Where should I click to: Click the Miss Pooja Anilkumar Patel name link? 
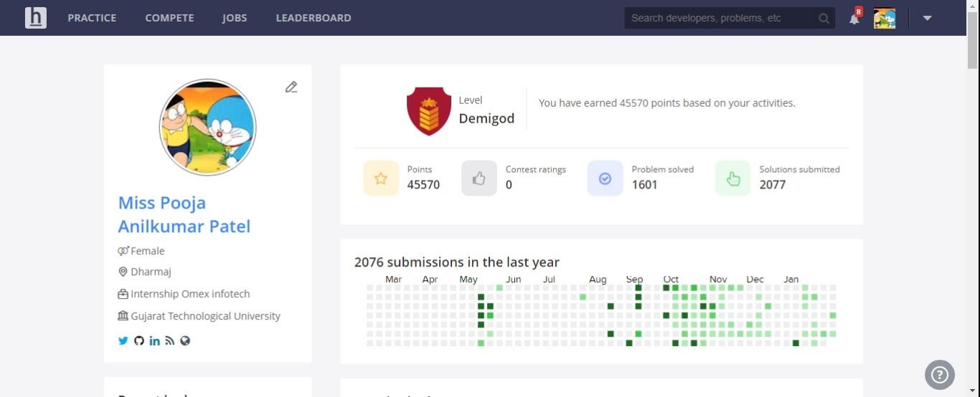pos(184,214)
